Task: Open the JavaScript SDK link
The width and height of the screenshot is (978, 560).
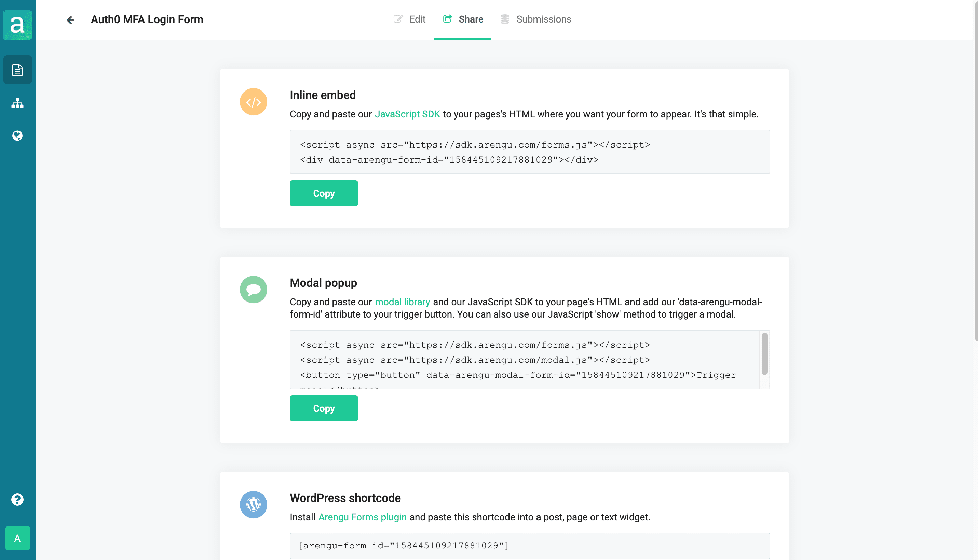Action: (407, 114)
